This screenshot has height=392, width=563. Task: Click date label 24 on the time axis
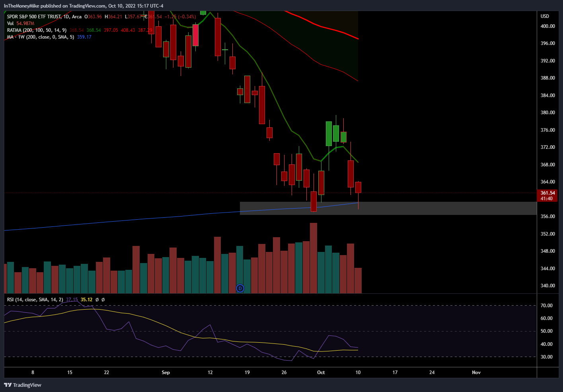[x=432, y=372]
